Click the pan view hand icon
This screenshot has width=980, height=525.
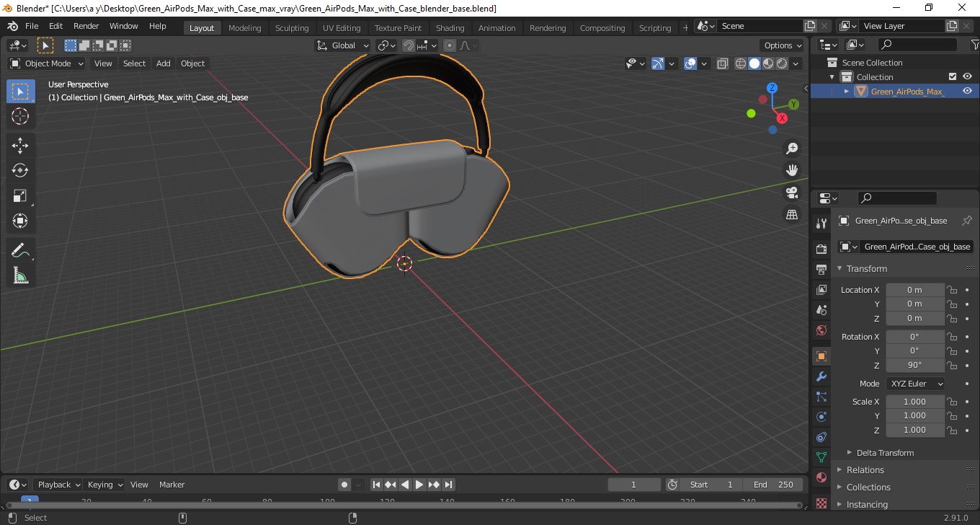point(792,170)
